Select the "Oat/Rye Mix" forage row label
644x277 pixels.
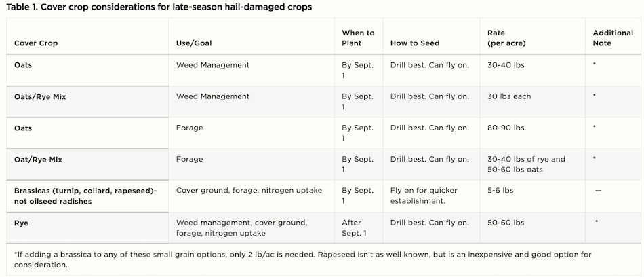pos(37,160)
